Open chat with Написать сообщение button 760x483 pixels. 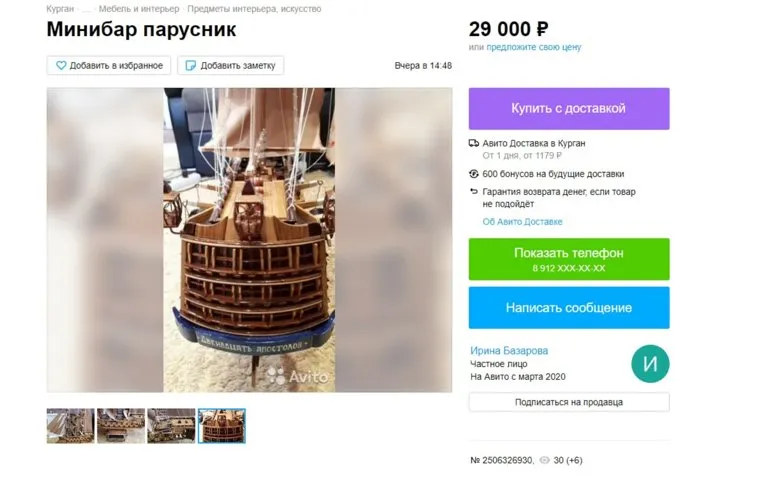[x=569, y=308]
